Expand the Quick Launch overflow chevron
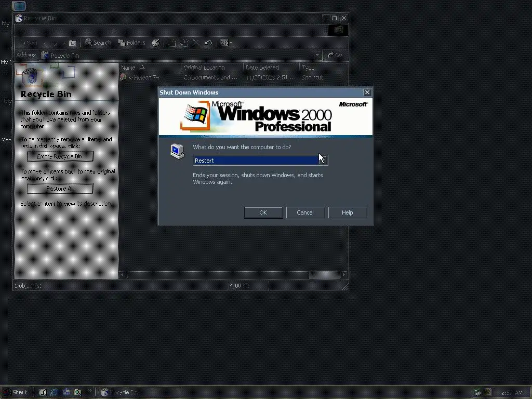This screenshot has width=532, height=399. pos(89,391)
